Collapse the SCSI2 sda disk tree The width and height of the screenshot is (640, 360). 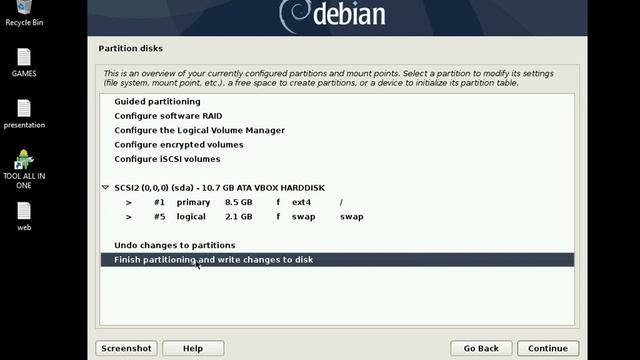point(105,187)
